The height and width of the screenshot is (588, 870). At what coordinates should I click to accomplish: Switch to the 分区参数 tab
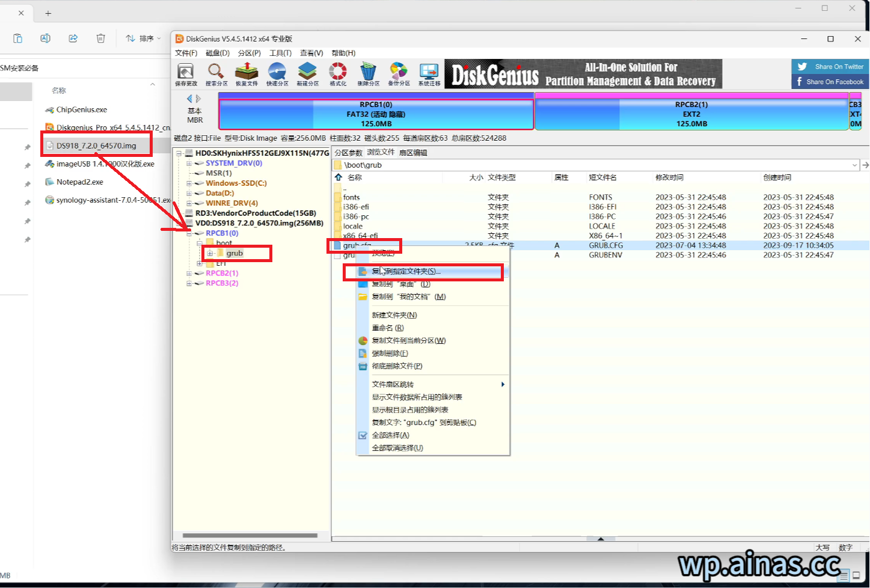(349, 153)
